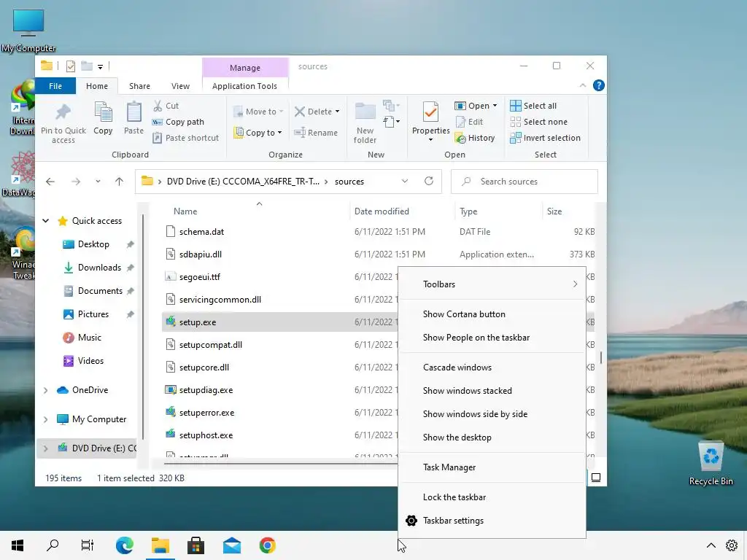Toggle Show Cortana button menu item
The height and width of the screenshot is (560, 747).
[x=492, y=314]
